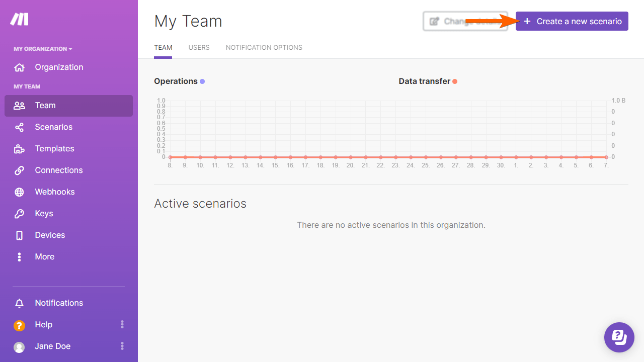Screen dimensions: 644x362
Task: Click the Devices phone icon
Action: (x=19, y=235)
